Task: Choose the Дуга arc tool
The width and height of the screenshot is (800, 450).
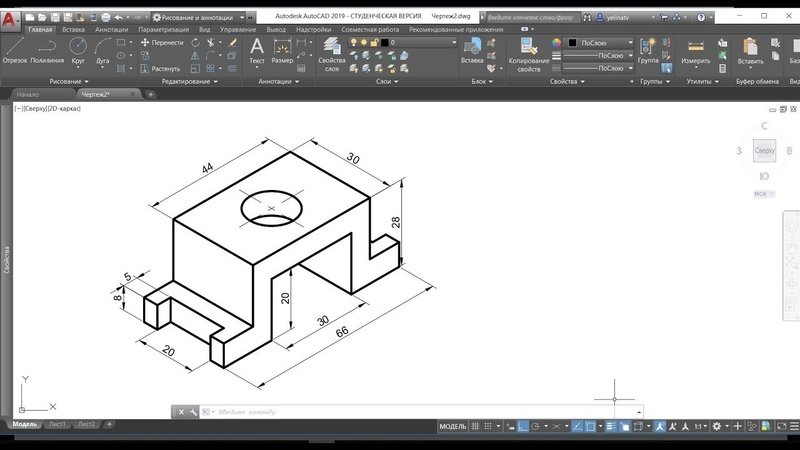Action: click(x=103, y=50)
